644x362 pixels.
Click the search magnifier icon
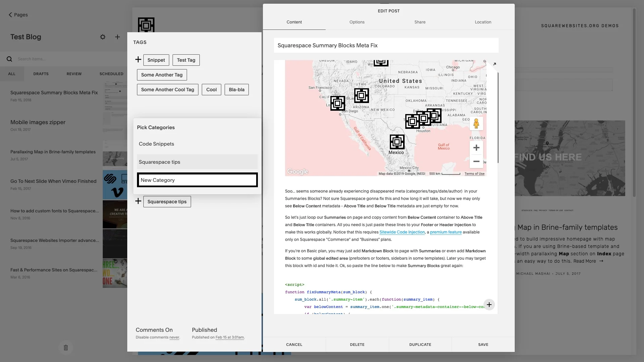9,59
